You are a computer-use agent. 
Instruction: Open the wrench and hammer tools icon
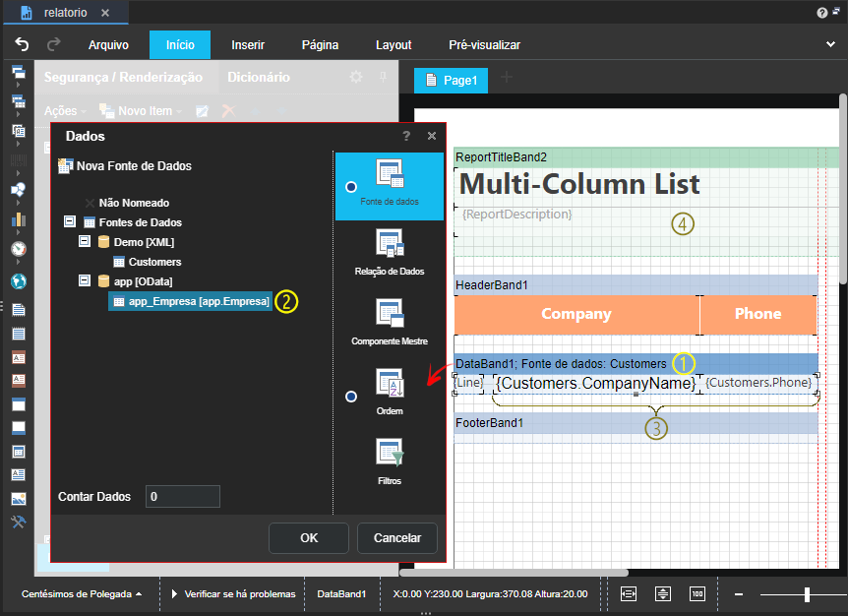pos(19,522)
